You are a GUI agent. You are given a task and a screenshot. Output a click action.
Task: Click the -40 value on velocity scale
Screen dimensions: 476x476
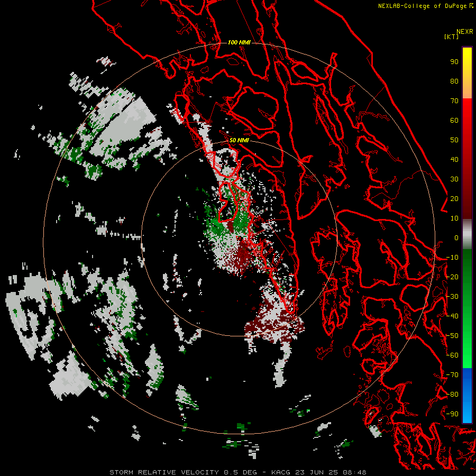tap(452, 316)
